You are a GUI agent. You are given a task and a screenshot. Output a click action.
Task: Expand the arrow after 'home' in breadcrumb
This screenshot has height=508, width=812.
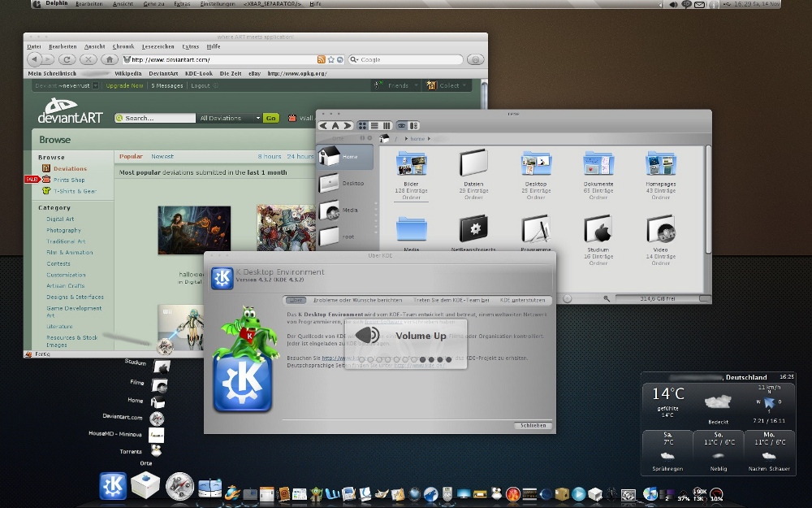(430, 139)
